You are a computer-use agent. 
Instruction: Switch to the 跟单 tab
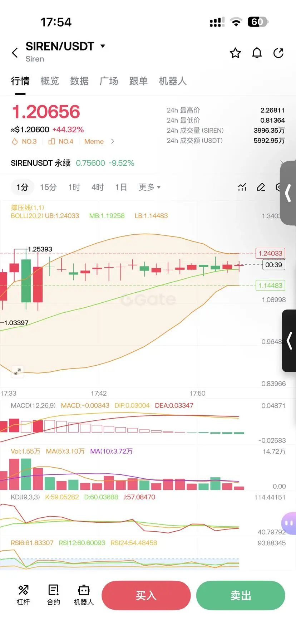[x=138, y=81]
